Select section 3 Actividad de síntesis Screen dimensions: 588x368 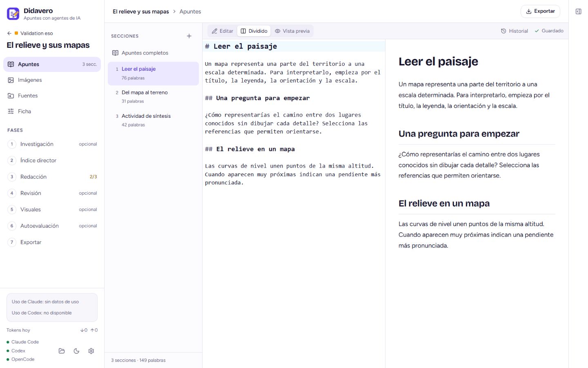point(153,120)
